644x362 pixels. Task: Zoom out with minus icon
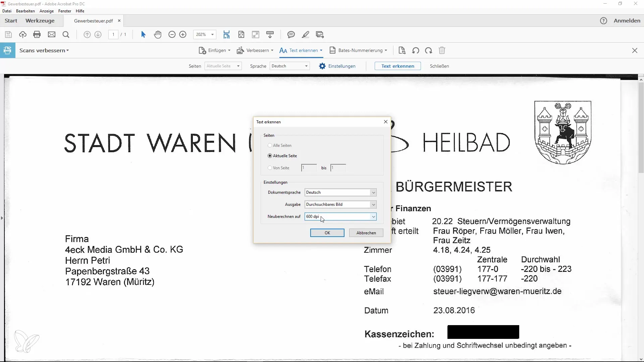(172, 35)
